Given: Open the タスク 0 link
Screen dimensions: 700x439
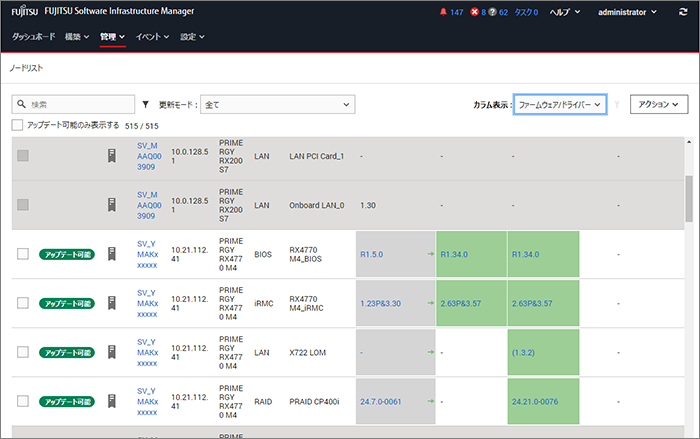Looking at the screenshot, I should [x=526, y=12].
